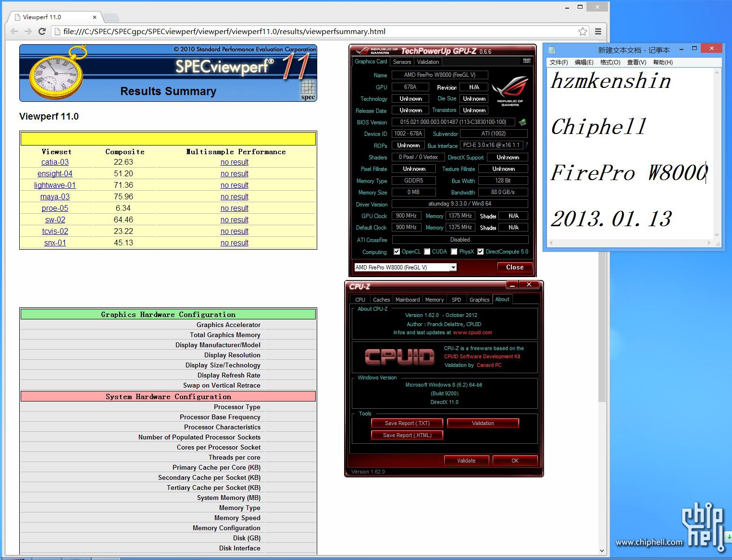Click Validation button in CPU-Z Tools
The image size is (732, 560).
click(483, 423)
